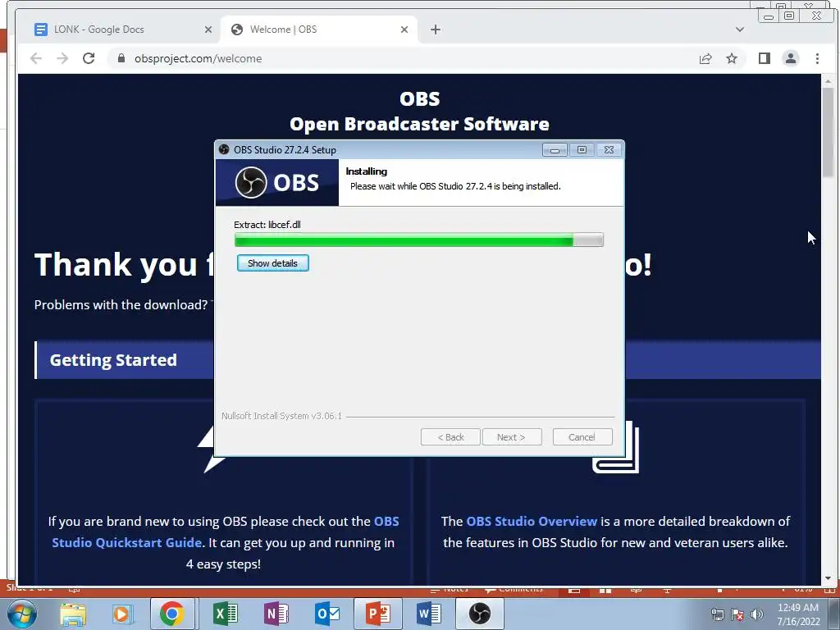
Task: Open OneNote from the taskbar
Action: click(x=276, y=614)
